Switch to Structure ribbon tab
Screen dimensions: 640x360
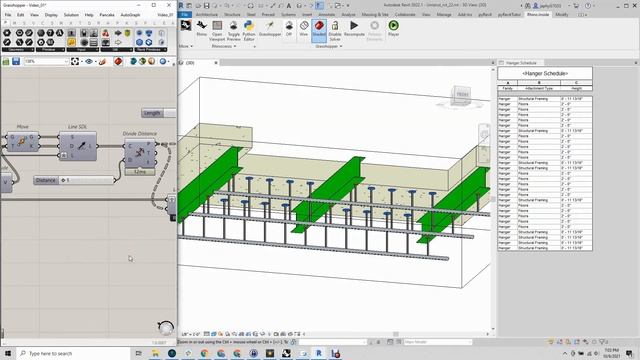tap(232, 14)
